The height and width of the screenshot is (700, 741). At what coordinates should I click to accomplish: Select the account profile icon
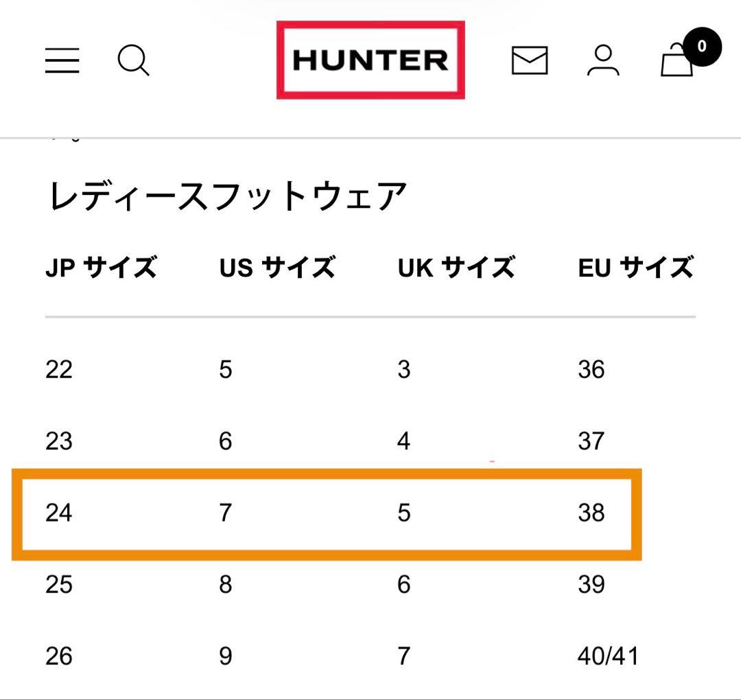pos(603,61)
